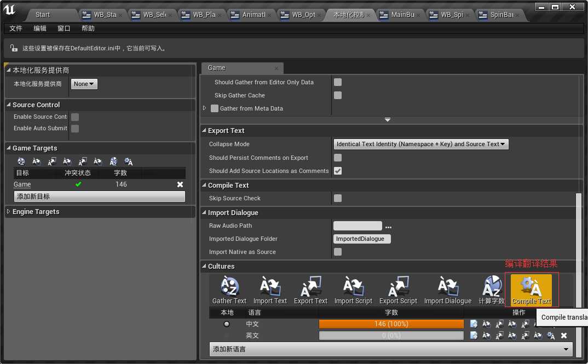The image size is (588, 364).
Task: Open translation editor icon for 中文 row
Action: pos(474,324)
